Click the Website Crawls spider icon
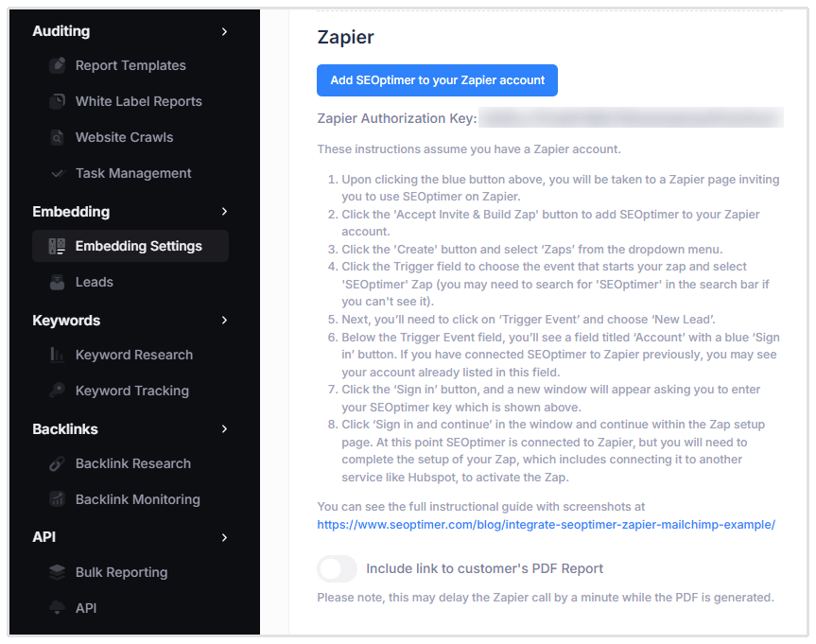Screen dimensions: 816x644 (58, 137)
